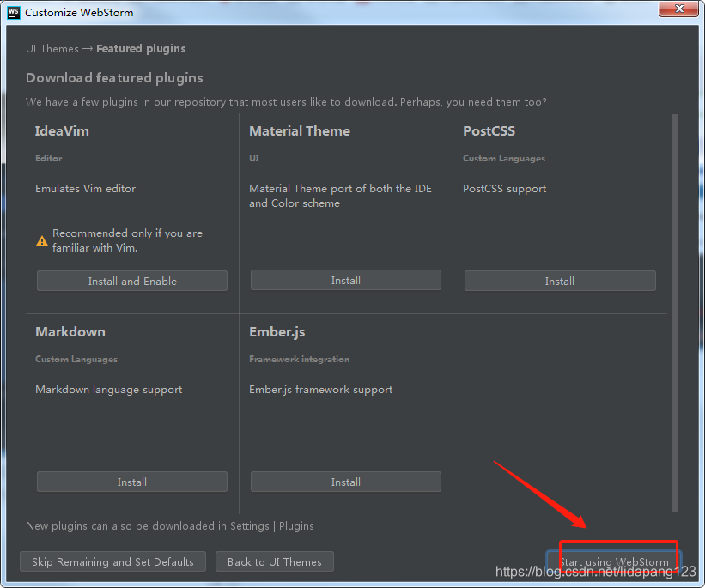Go Back to UI Themes

click(x=275, y=562)
